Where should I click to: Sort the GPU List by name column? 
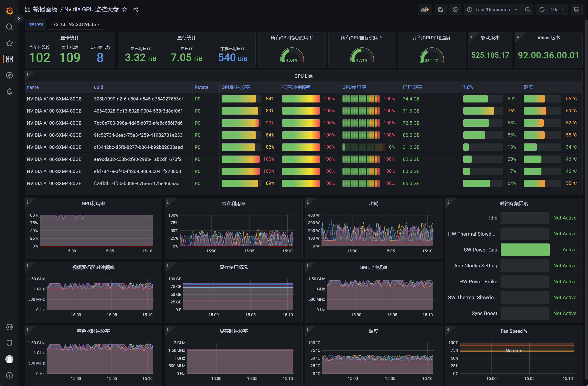click(x=33, y=87)
